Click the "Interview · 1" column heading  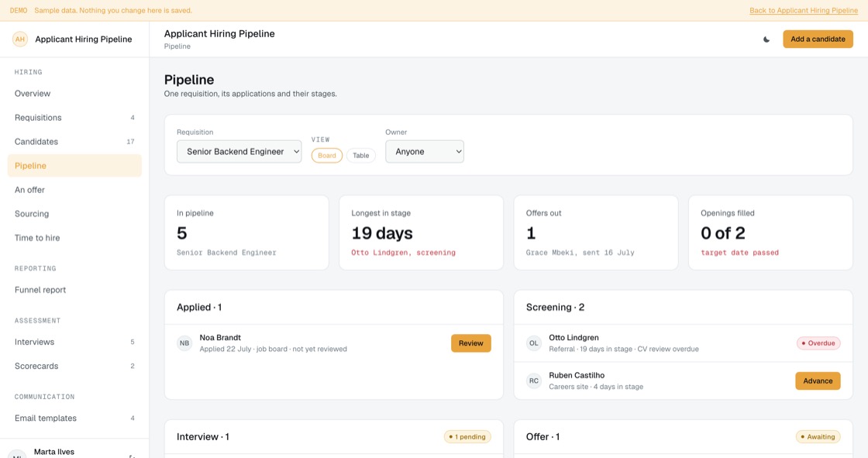point(202,437)
